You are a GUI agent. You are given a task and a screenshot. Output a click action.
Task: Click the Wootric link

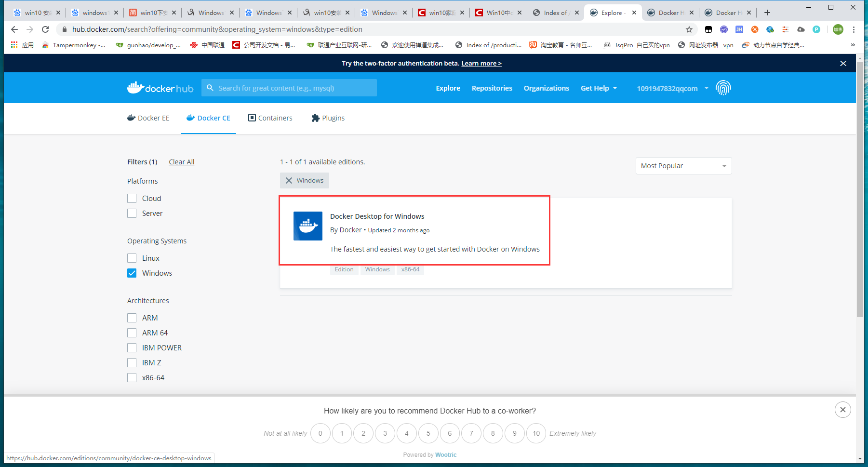point(446,454)
